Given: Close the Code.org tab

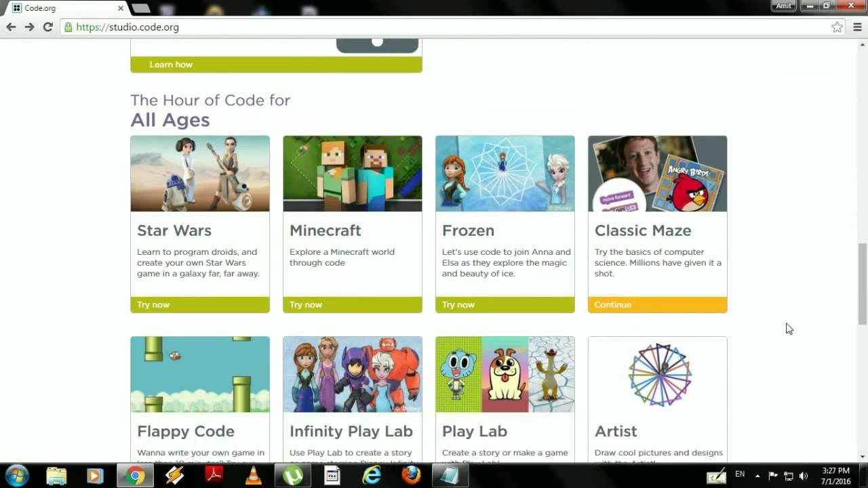Looking at the screenshot, I should (x=121, y=8).
